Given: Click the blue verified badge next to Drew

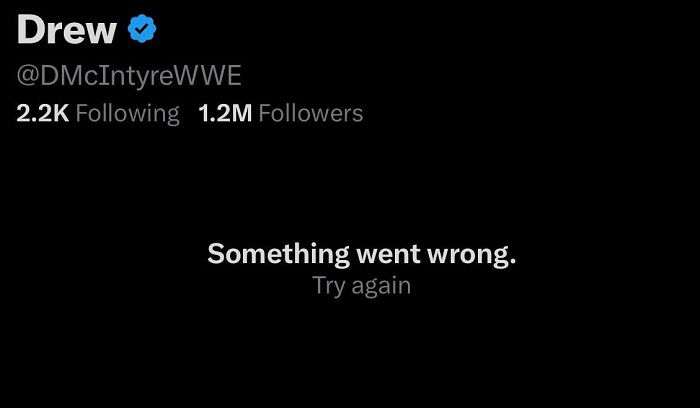Looking at the screenshot, I should click(x=143, y=31).
